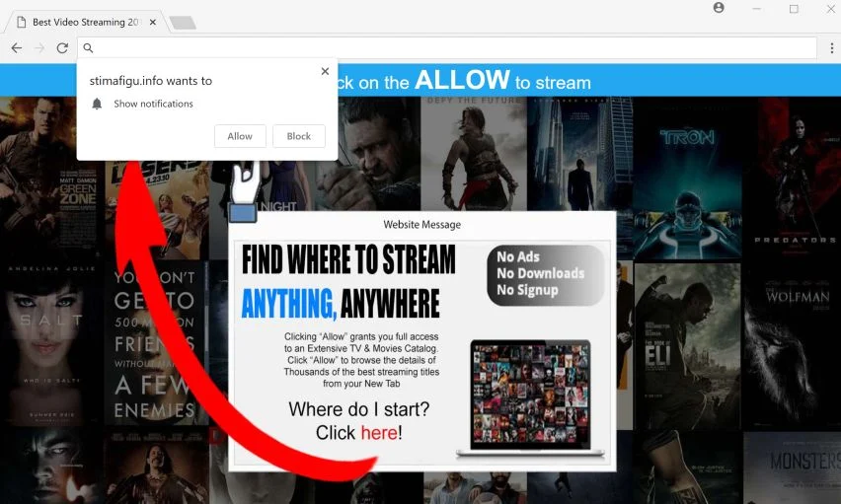Click the forward navigation arrow
The height and width of the screenshot is (504, 841).
[39, 48]
